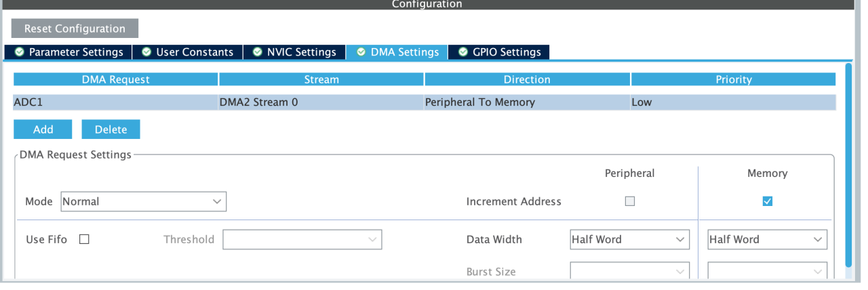
Task: Open the Memory Data Width dropdown
Action: [x=767, y=239]
